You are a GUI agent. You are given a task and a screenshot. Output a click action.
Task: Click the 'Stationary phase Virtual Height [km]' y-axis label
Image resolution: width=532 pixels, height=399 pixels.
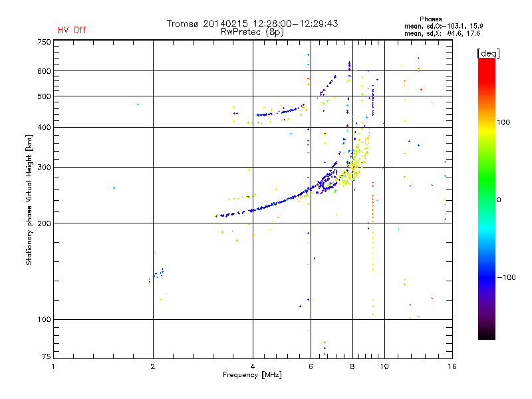pyautogui.click(x=29, y=199)
